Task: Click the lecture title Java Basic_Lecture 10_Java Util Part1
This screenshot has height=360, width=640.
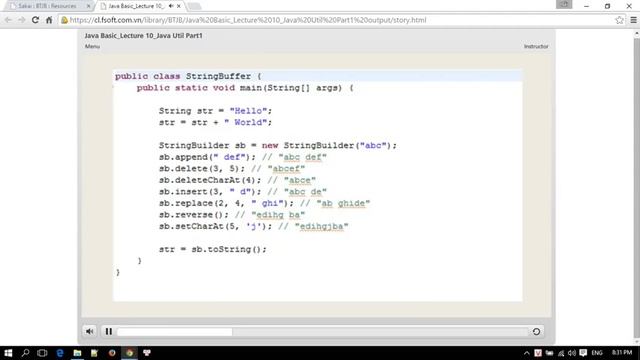Action: 143,36
